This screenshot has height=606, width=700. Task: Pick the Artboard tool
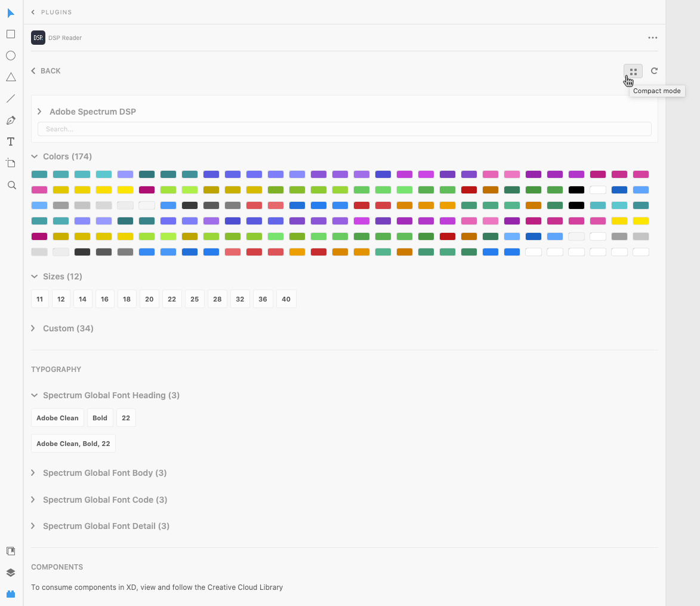(11, 162)
